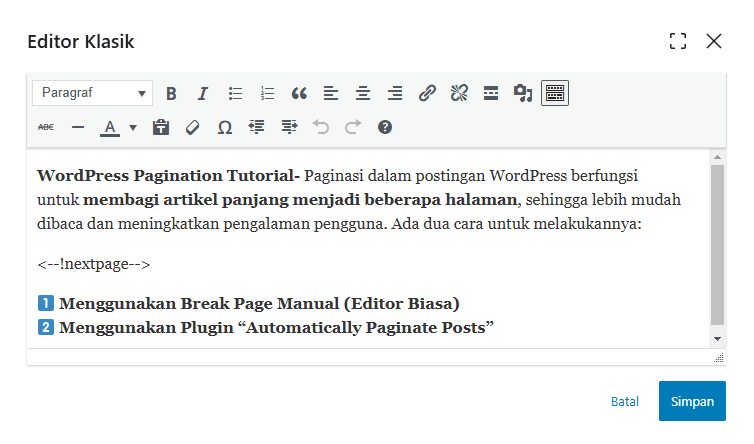
Task: Open the special character Omega dialog
Action: tap(225, 127)
